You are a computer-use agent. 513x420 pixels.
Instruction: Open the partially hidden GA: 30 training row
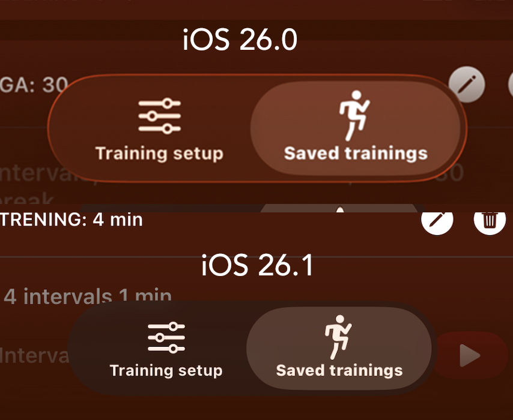(34, 85)
